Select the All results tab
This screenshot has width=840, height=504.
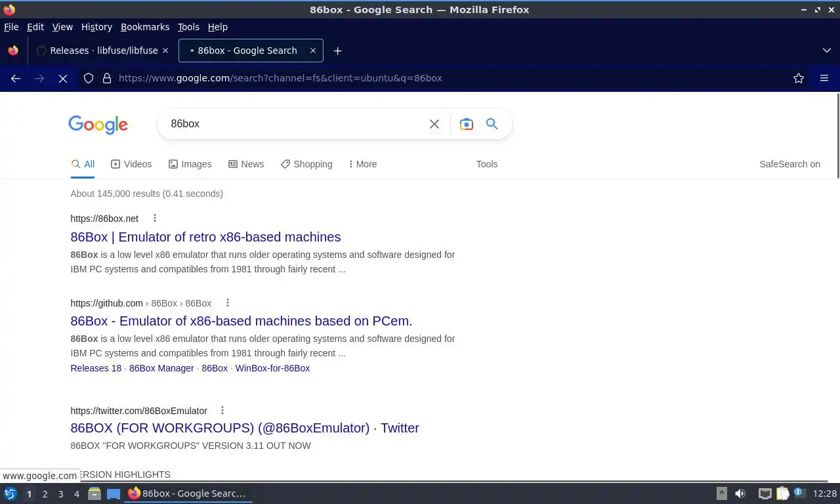click(x=83, y=164)
